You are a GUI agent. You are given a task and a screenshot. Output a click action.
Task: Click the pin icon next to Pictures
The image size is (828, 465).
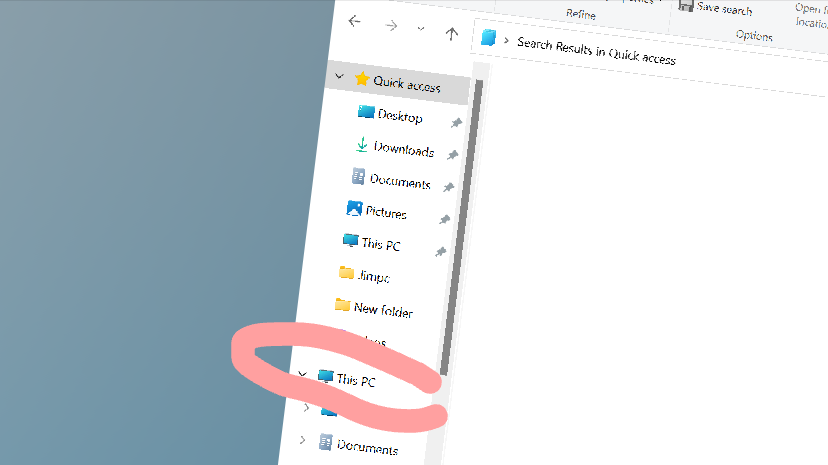click(x=445, y=219)
